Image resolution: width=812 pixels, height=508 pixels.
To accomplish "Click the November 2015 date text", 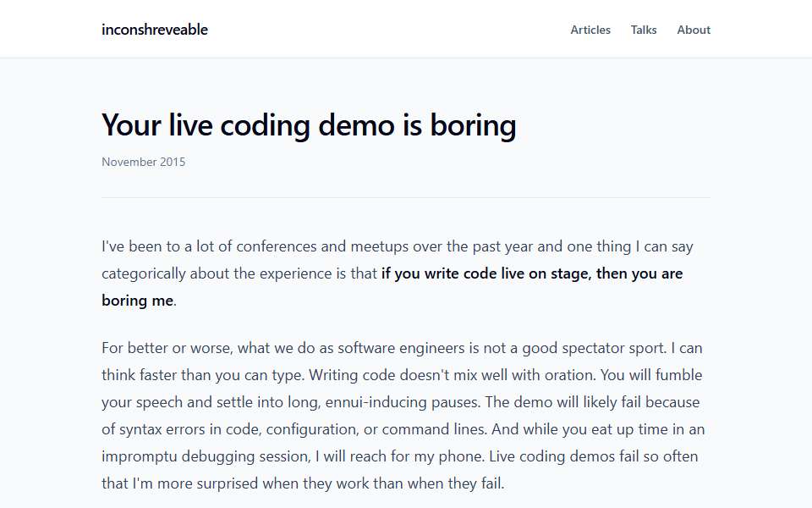I will click(144, 162).
